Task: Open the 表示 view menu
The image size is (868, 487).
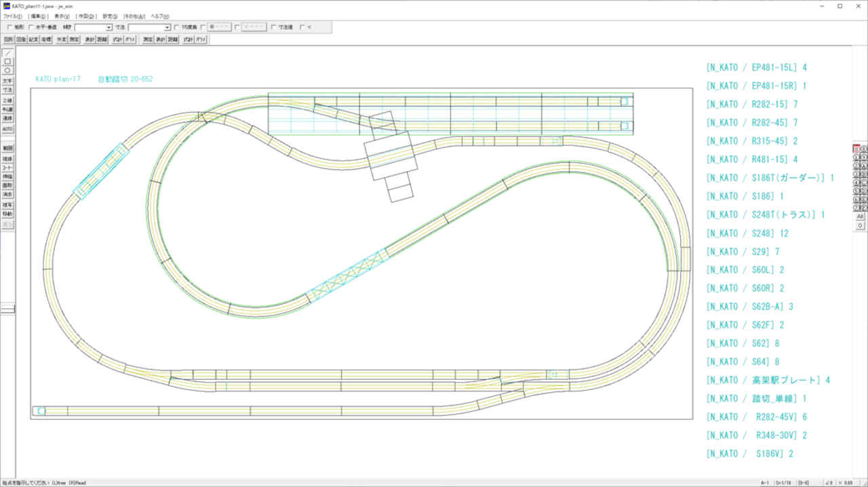Action: point(62,16)
